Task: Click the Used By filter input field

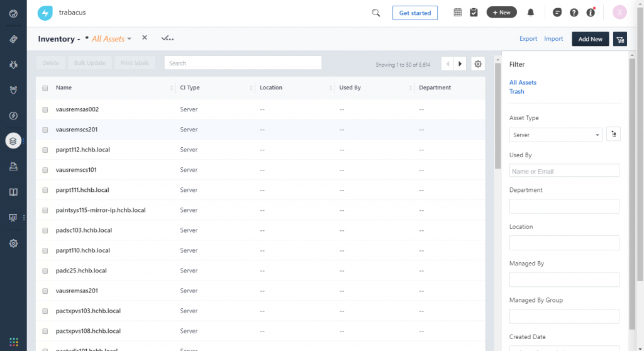Action: point(563,171)
